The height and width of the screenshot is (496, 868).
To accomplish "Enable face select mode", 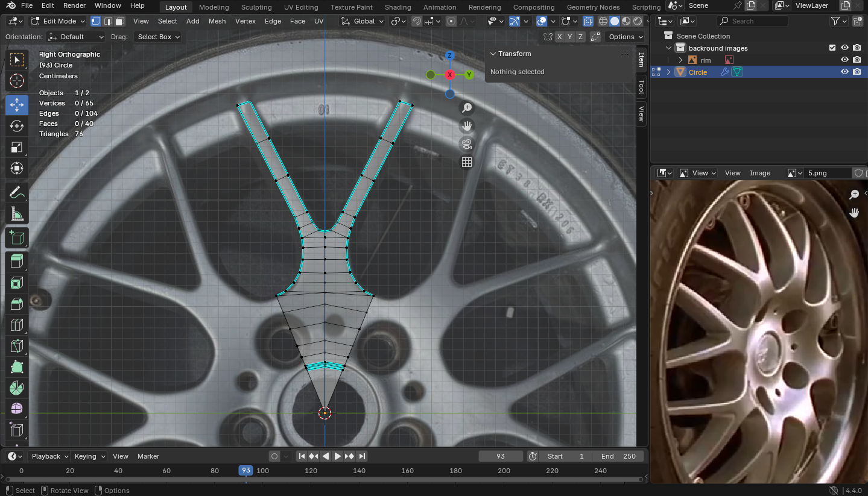I will (120, 21).
